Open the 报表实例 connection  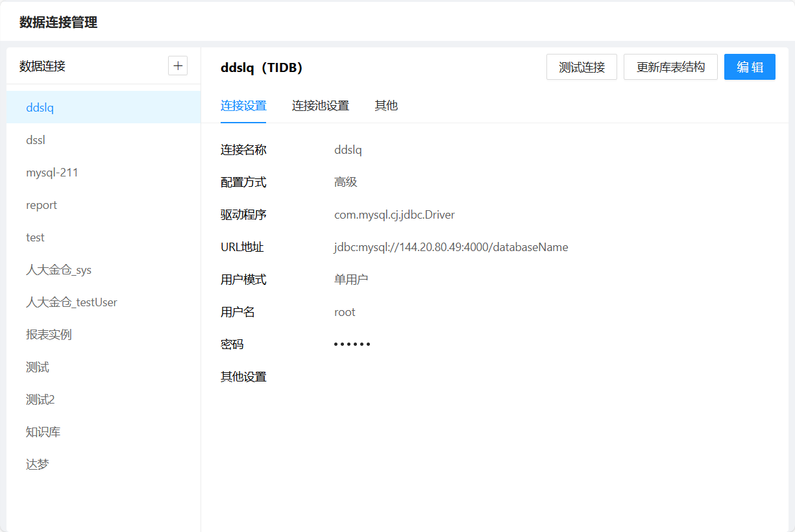[x=49, y=335]
